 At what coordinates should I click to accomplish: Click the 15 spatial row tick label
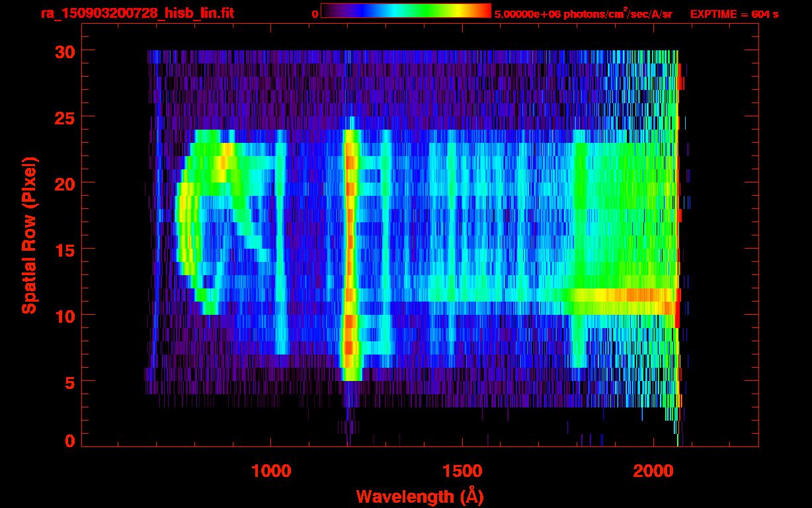[63, 249]
